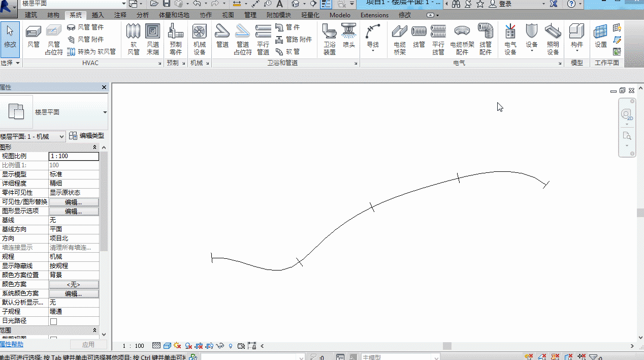Toggle sun path icon in view control bar
This screenshot has height=360, width=644.
(x=177, y=346)
